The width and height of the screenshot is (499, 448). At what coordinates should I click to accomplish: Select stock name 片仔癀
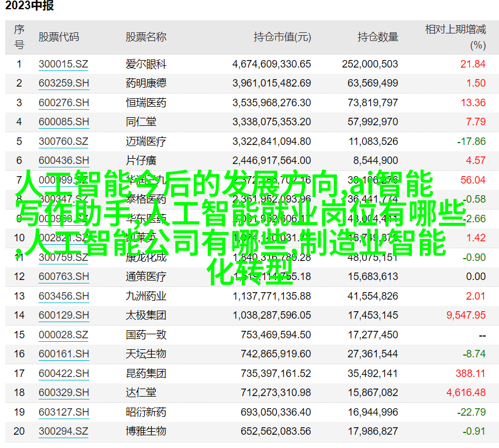click(141, 160)
